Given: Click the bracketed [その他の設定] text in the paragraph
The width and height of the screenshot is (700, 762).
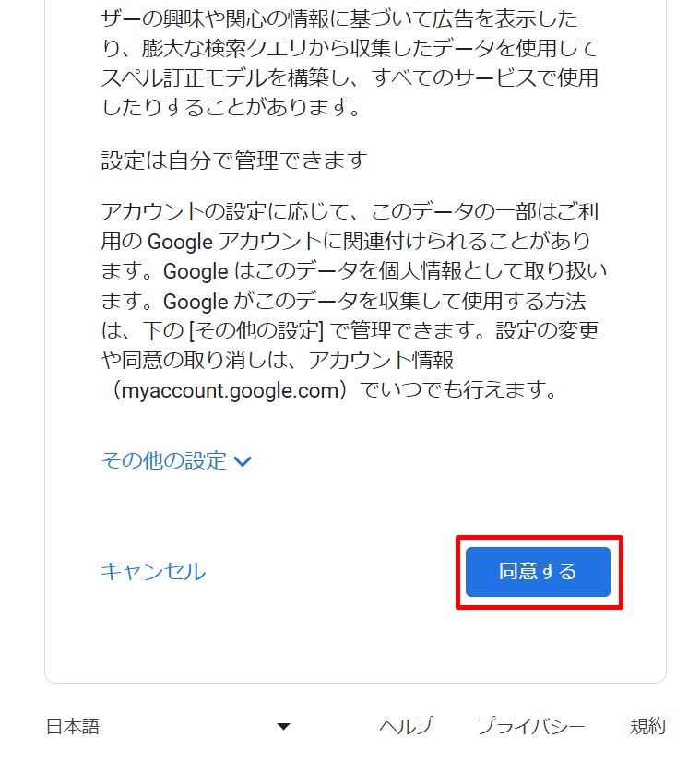Looking at the screenshot, I should (256, 331).
